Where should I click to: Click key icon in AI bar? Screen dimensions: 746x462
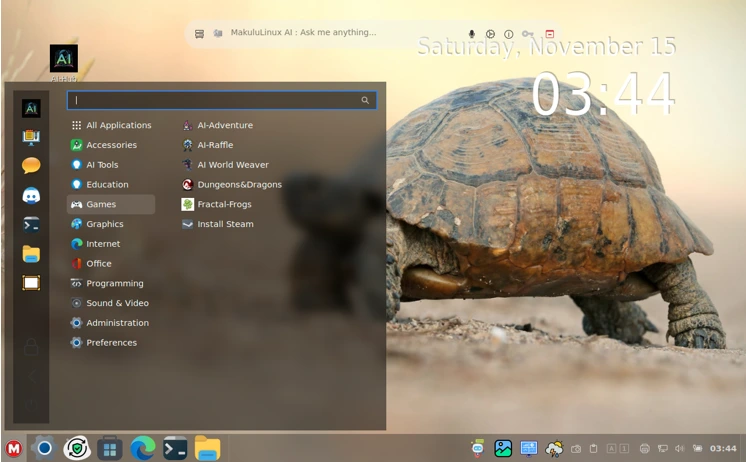pyautogui.click(x=527, y=34)
